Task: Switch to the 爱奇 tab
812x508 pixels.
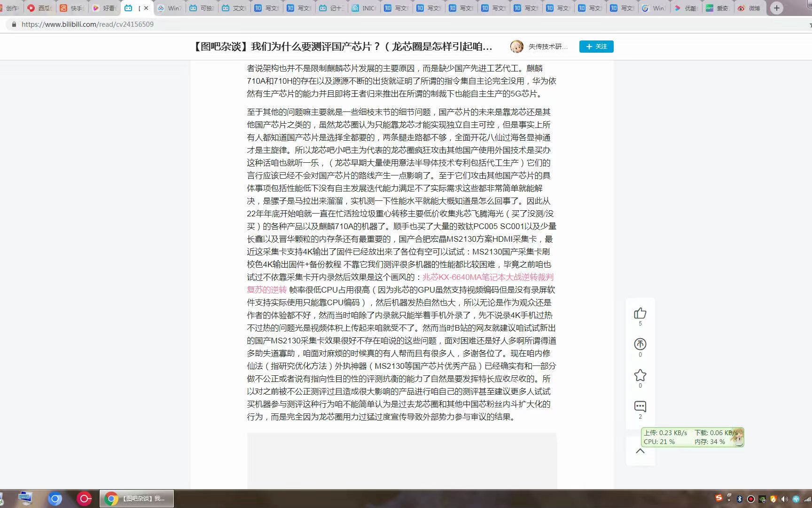Action: click(718, 8)
